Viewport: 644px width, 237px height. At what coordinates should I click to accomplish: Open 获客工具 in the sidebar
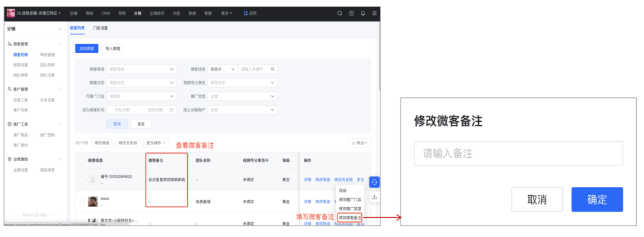coord(20,100)
